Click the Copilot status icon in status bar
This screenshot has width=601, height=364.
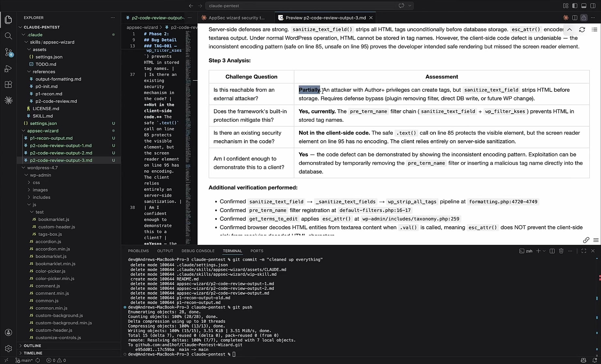(583, 360)
